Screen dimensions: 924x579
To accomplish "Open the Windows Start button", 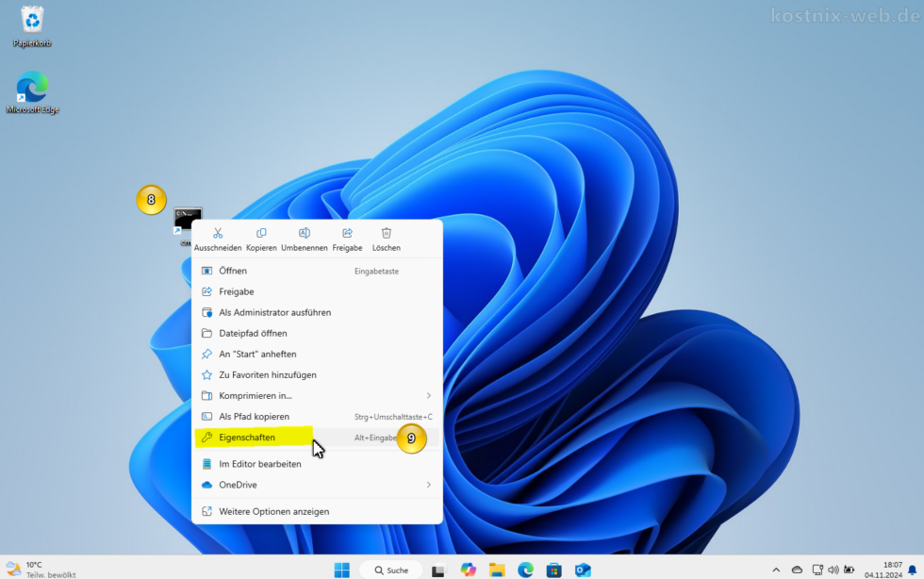I will 341,571.
